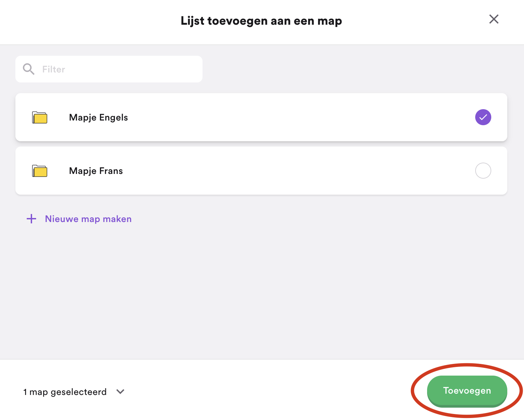524x420 pixels.
Task: Tick the empty circle for Mapje Frans
Action: (483, 171)
